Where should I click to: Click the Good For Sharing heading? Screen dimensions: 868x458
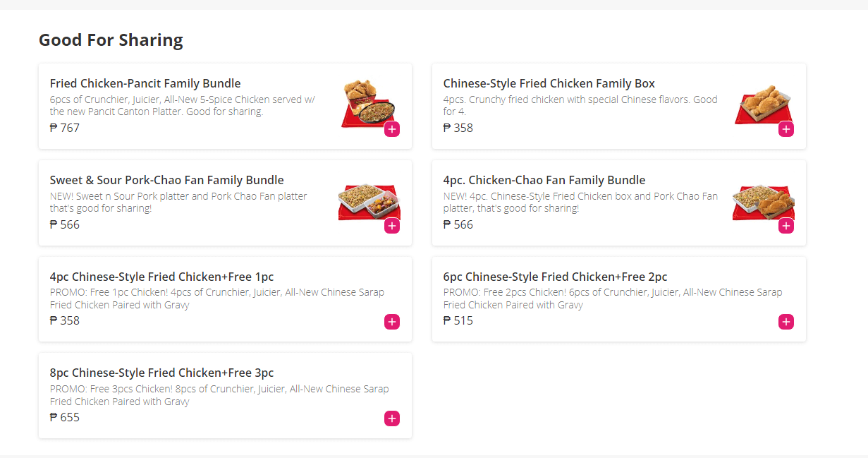tap(111, 40)
